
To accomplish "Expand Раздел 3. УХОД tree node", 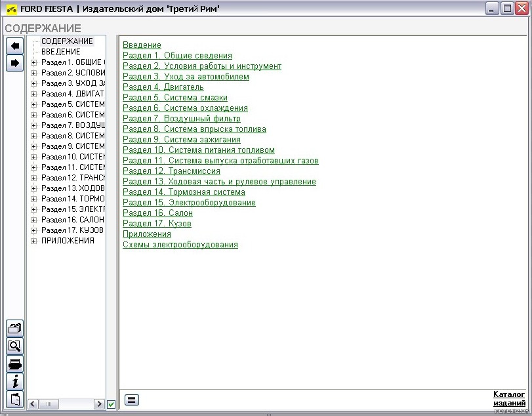I will 33,83.
